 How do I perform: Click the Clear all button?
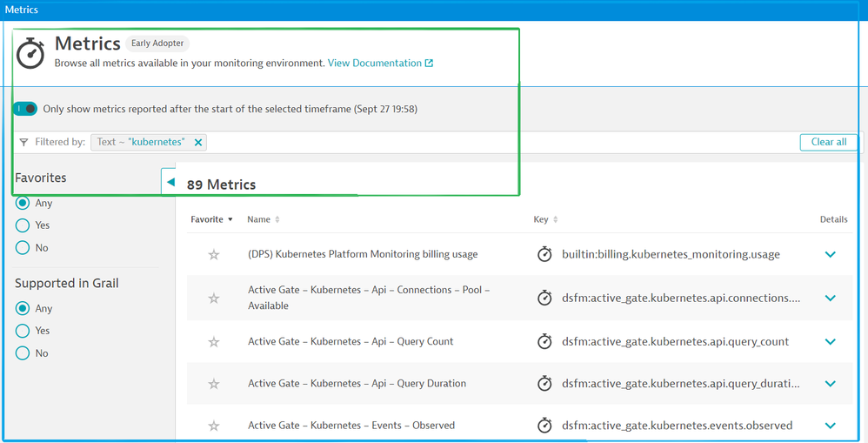click(828, 142)
